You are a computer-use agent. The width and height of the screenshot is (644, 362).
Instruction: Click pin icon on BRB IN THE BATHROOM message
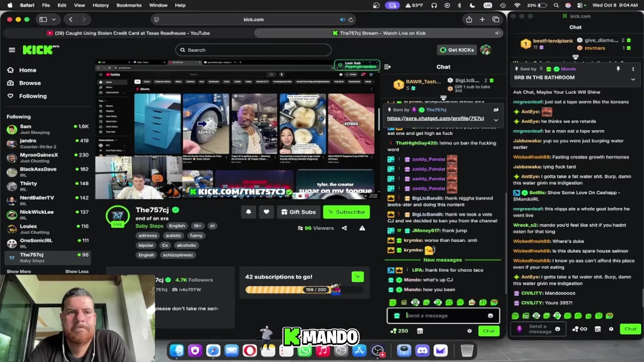point(618,69)
